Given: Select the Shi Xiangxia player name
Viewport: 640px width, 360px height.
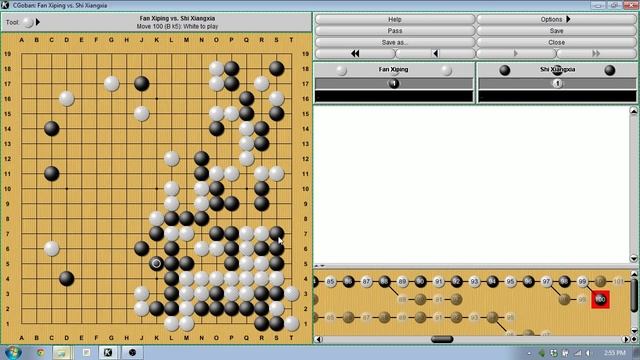Looking at the screenshot, I should coord(557,69).
